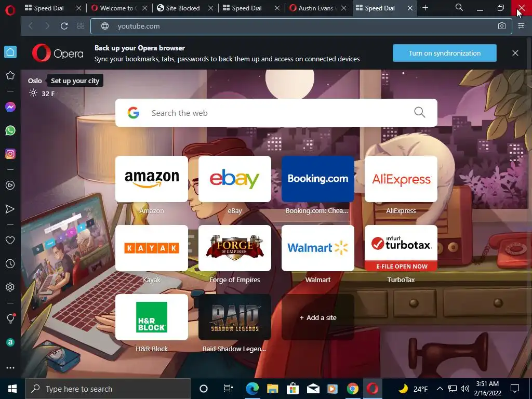Screen dimensions: 532x399
Task: Reload the current page
Action: pos(64,26)
